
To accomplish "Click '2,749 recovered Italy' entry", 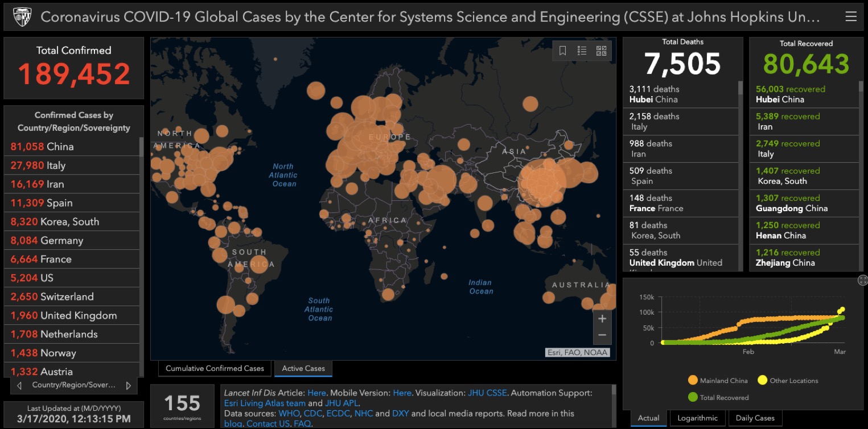I will point(804,148).
